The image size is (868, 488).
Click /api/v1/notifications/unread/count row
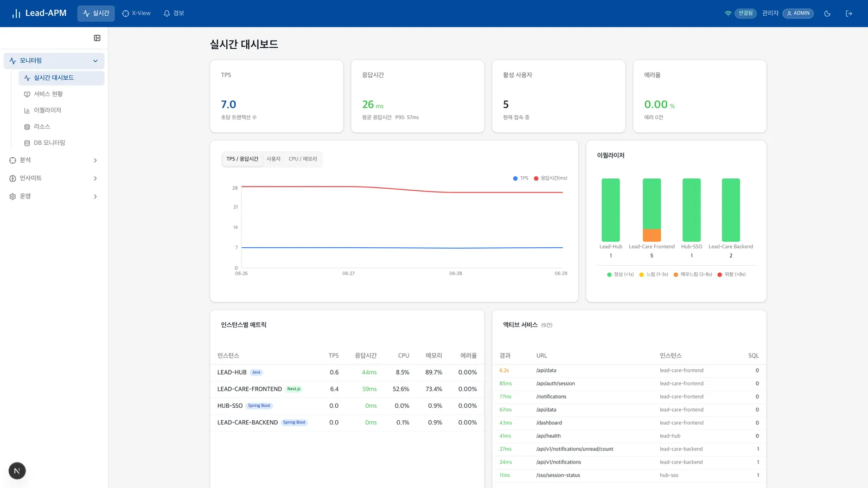pyautogui.click(x=629, y=450)
